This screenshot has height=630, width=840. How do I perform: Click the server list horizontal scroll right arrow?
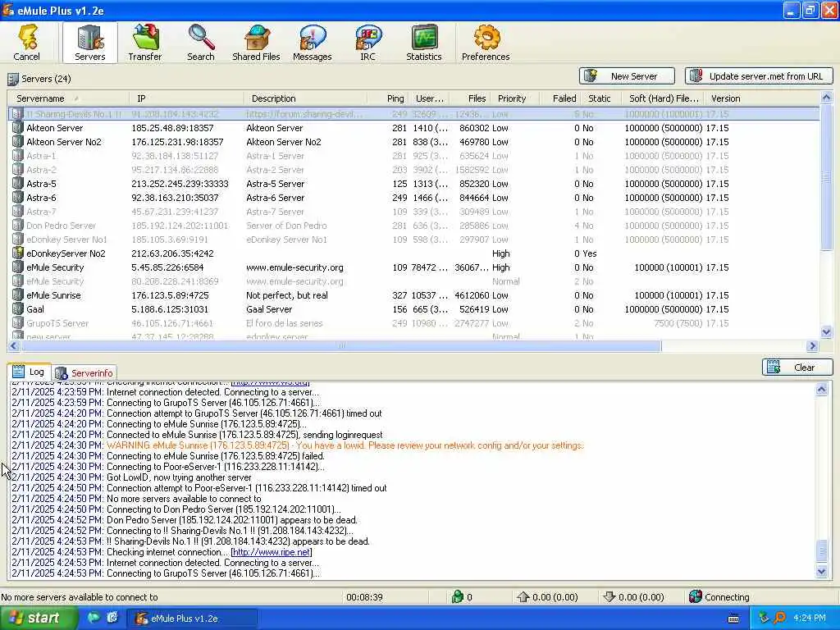[813, 346]
